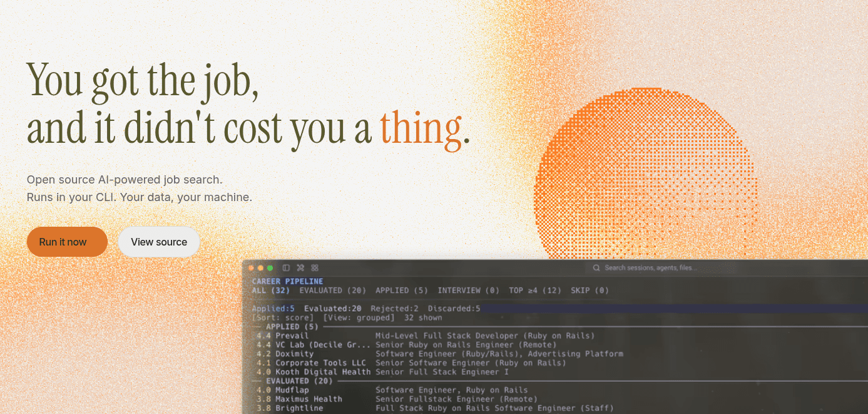Click Software Engineer, Ruby on Rails title
Viewport: 868px width, 414px height.
point(452,390)
